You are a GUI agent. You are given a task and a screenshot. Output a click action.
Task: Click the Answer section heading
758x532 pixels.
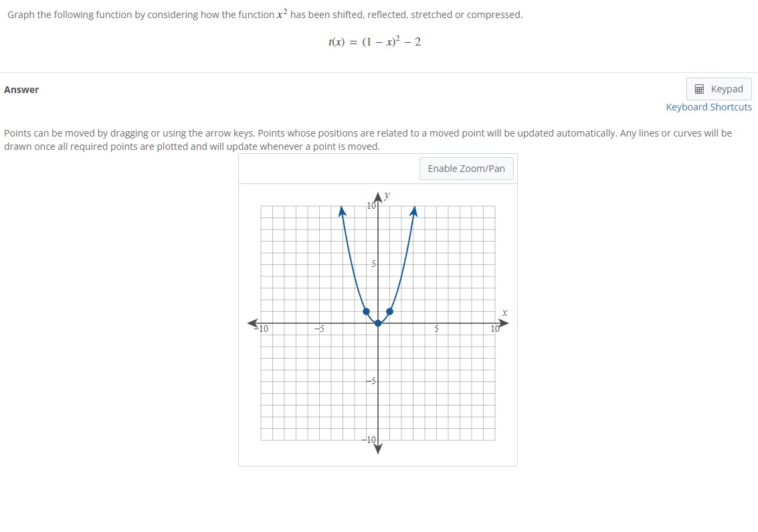click(x=21, y=89)
